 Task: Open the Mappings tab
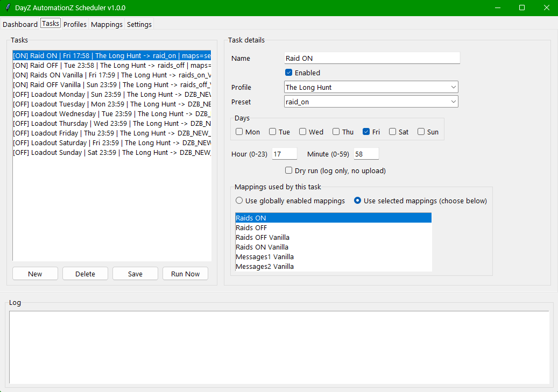click(107, 24)
